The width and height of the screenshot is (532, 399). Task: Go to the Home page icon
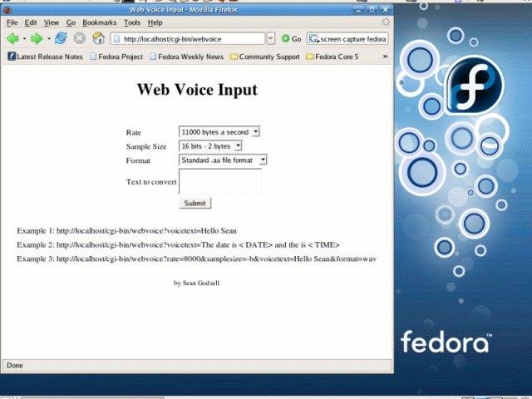98,38
